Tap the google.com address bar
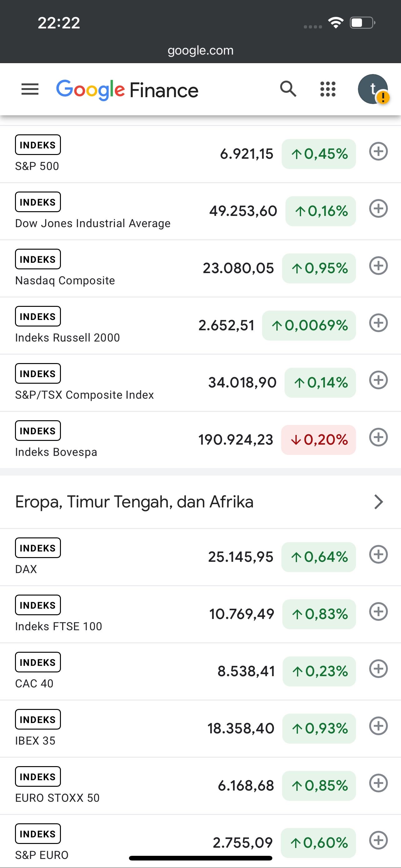This screenshot has height=868, width=401. tap(200, 51)
